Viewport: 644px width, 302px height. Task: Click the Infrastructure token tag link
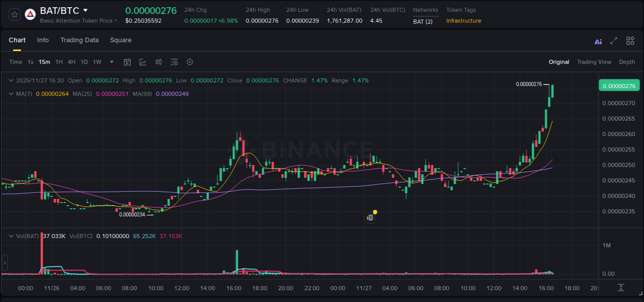(x=463, y=21)
